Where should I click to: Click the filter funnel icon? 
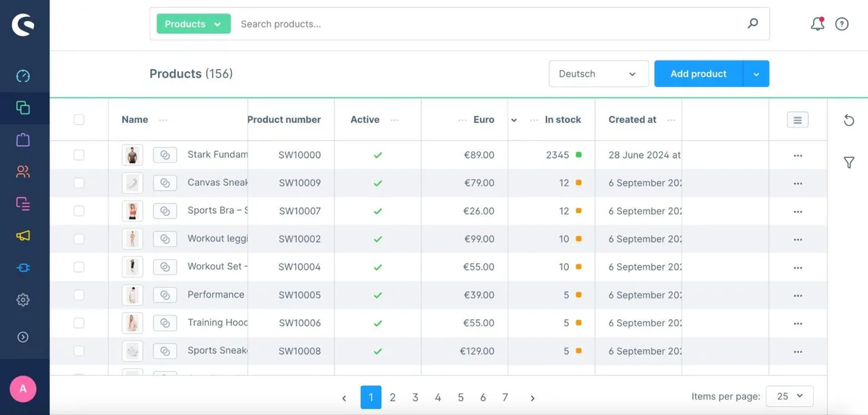(849, 162)
